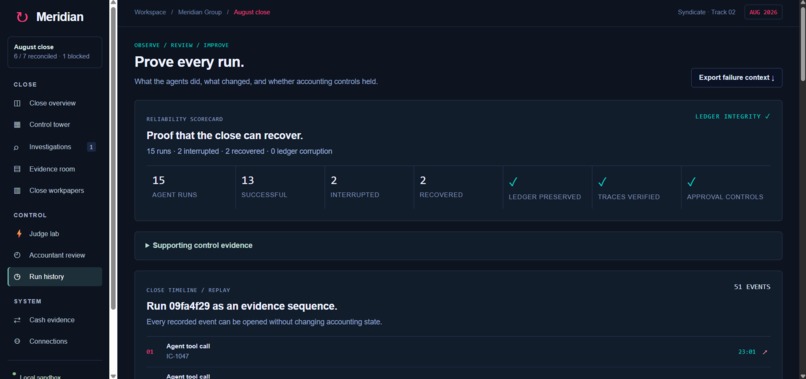Click the AUG 2026 period badge
The height and width of the screenshot is (379, 806).
click(x=763, y=12)
